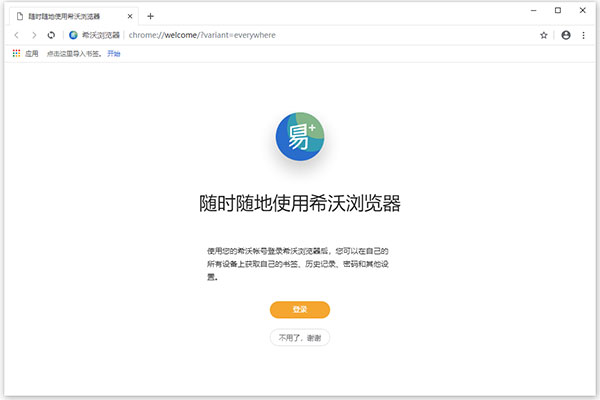Maximize the browser window
The image size is (600, 400).
558,11
